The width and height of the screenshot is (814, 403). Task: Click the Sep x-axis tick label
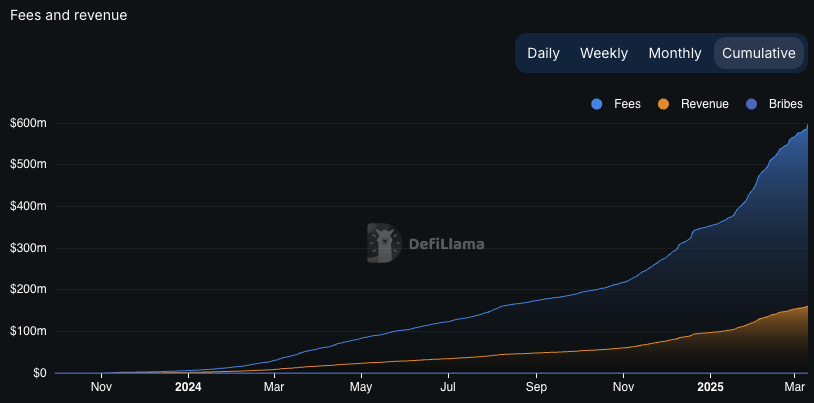click(x=537, y=386)
